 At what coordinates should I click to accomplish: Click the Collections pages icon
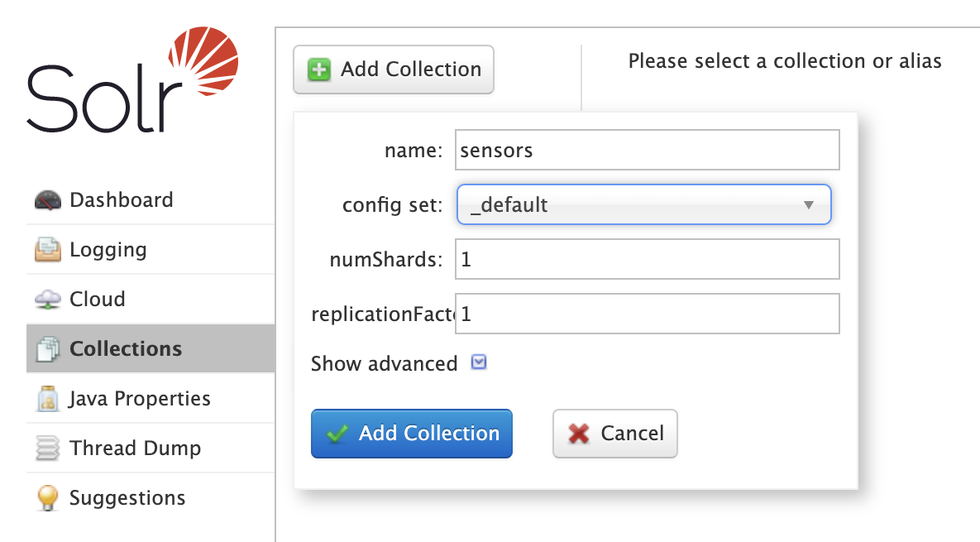(48, 349)
